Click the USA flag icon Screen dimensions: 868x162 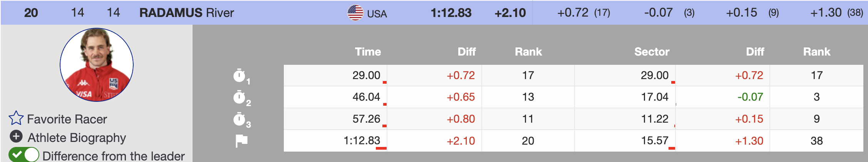tap(355, 13)
